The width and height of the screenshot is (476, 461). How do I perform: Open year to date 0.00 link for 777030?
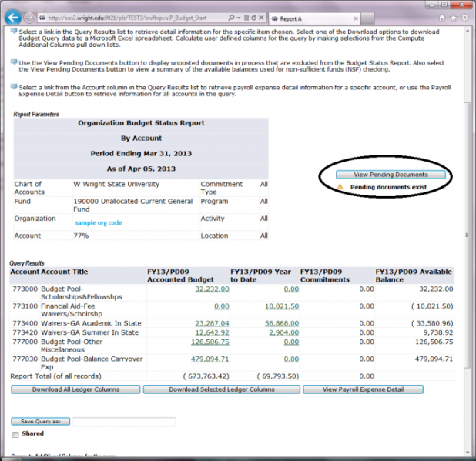(x=291, y=359)
